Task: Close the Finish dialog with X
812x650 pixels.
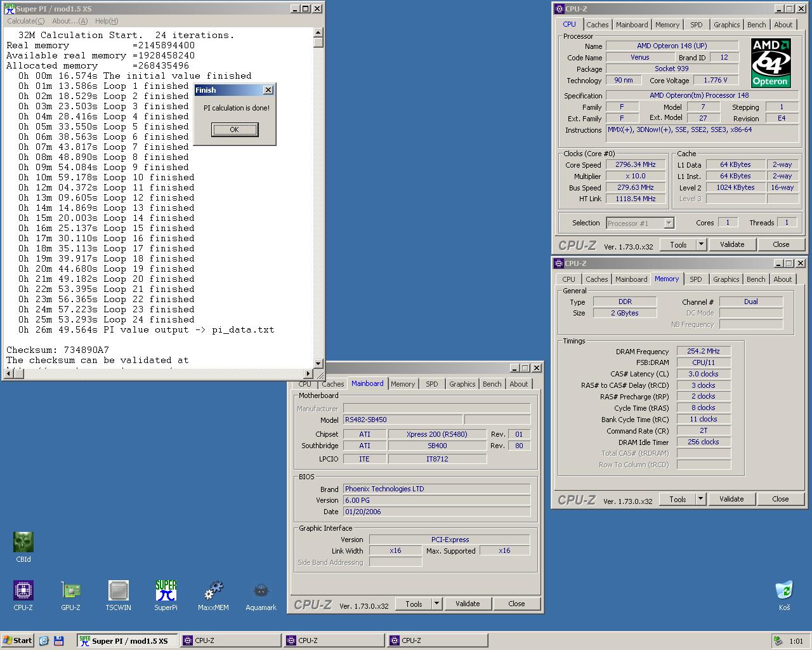Action: 268,90
